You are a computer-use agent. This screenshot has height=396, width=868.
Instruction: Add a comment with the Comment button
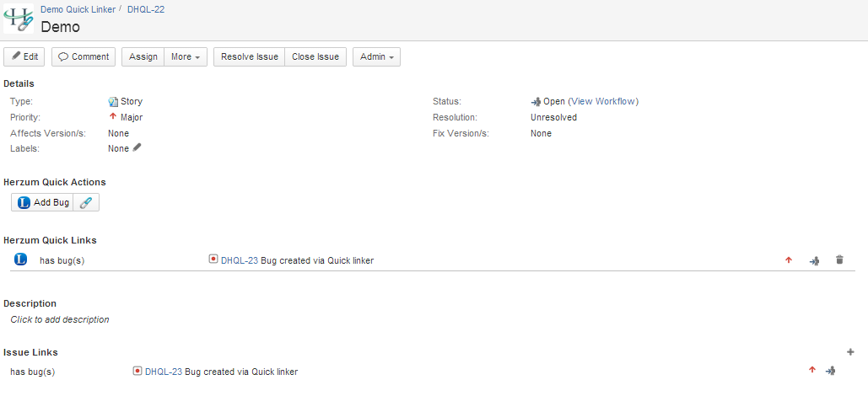(x=84, y=56)
